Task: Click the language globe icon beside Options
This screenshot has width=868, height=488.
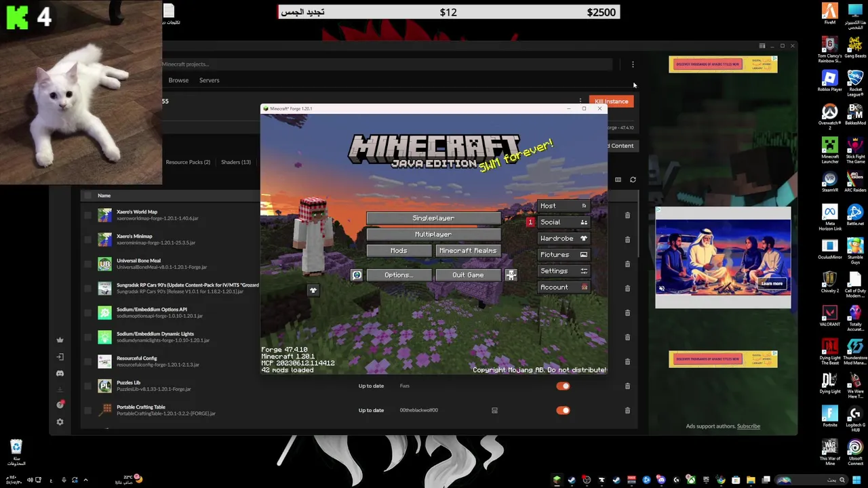Action: [357, 275]
